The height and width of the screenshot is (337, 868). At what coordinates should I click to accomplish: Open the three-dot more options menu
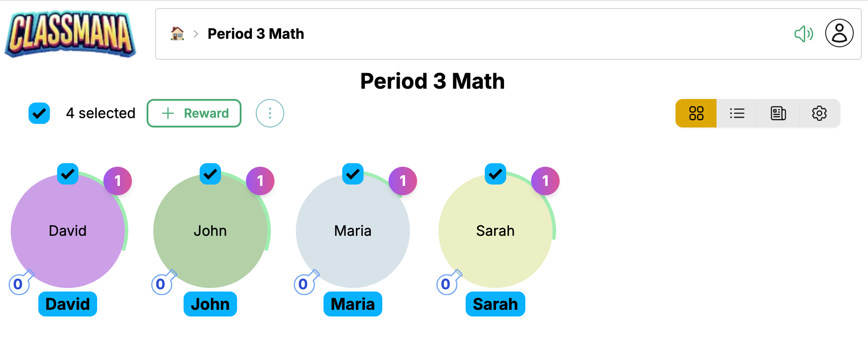[x=270, y=113]
